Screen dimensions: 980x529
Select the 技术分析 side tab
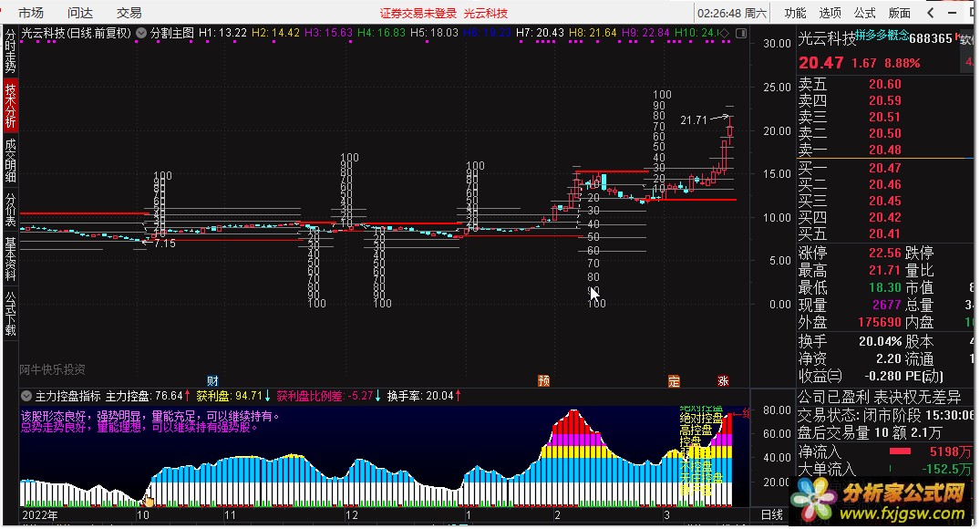click(x=11, y=106)
